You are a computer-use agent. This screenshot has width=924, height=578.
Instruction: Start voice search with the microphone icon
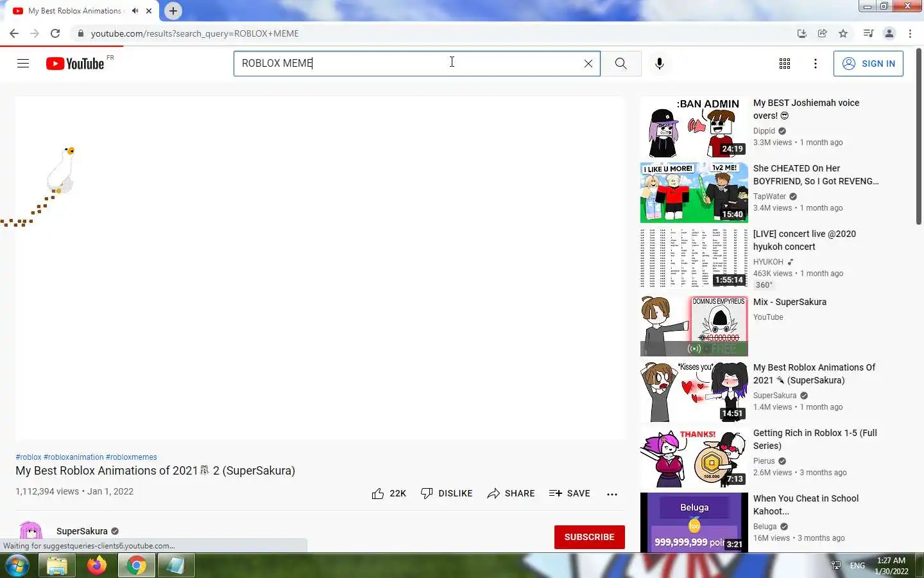[659, 64]
